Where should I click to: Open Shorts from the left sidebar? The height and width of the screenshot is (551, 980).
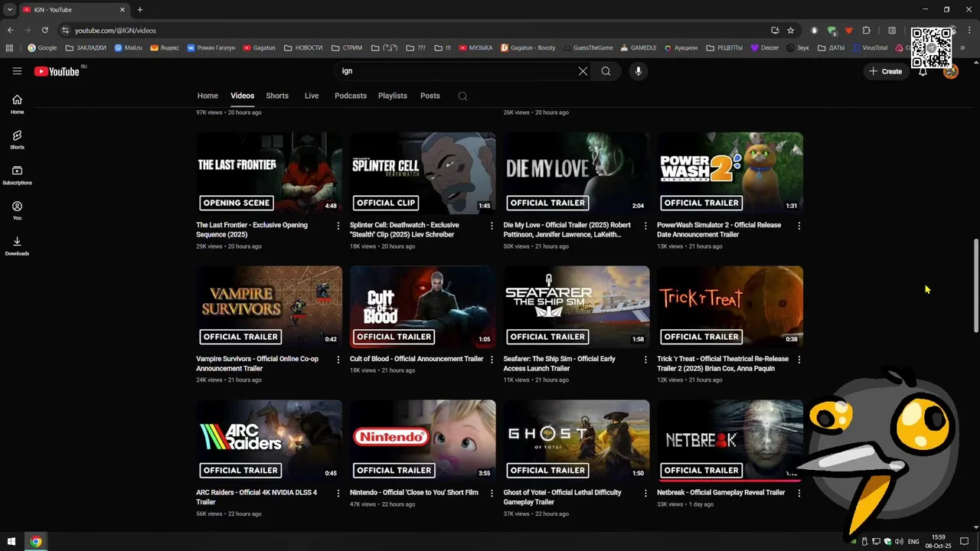[17, 139]
